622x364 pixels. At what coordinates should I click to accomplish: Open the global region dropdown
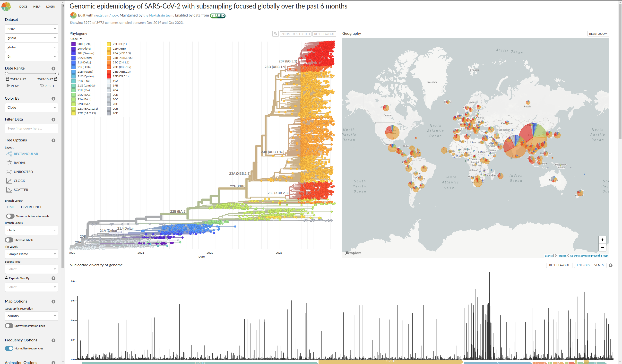(x=32, y=47)
